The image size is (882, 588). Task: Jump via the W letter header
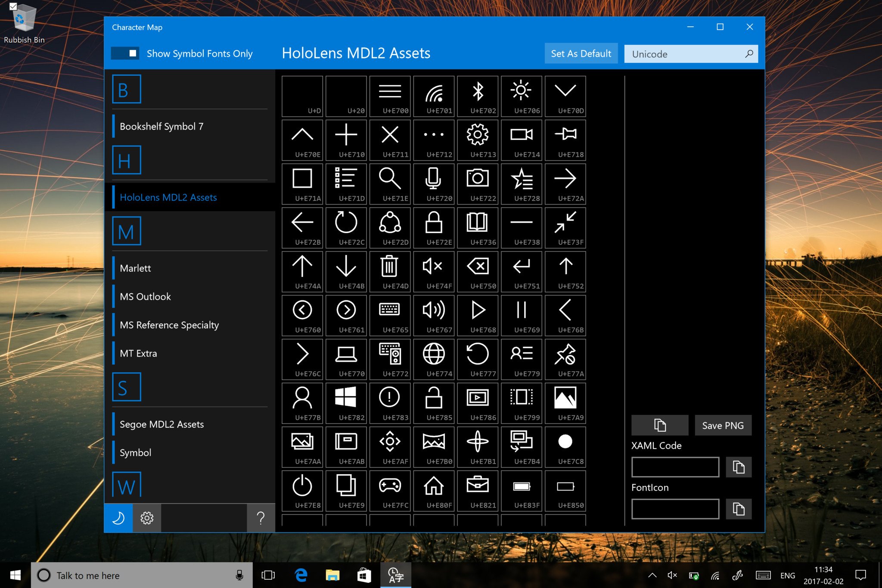click(127, 485)
